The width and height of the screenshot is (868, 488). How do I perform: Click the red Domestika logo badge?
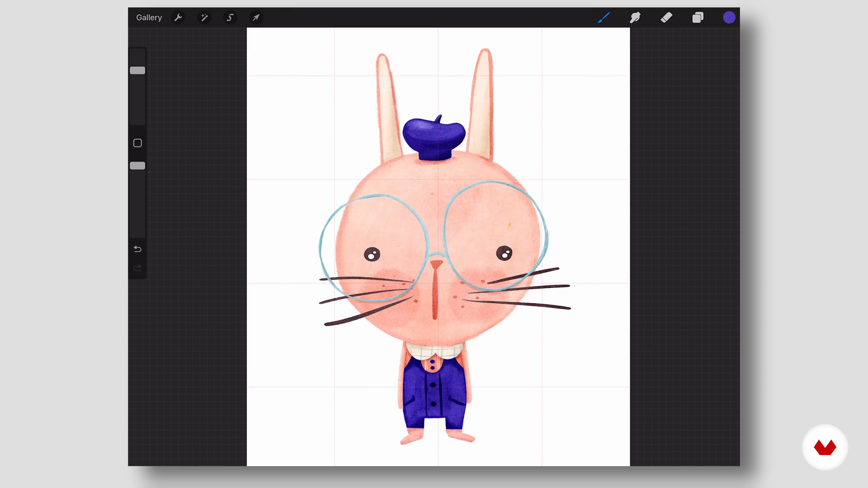[x=825, y=447]
